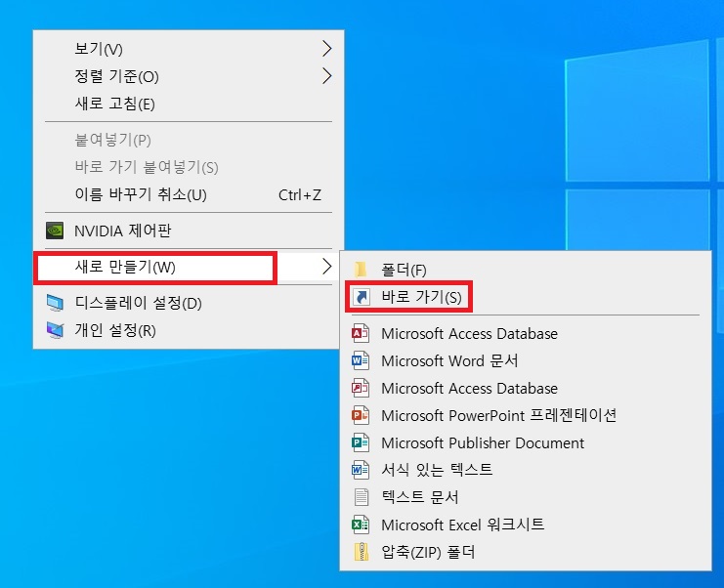Screen dimensions: 724x588
Task: Click the text document icon beside 텍스트 문서
Action: [362, 497]
